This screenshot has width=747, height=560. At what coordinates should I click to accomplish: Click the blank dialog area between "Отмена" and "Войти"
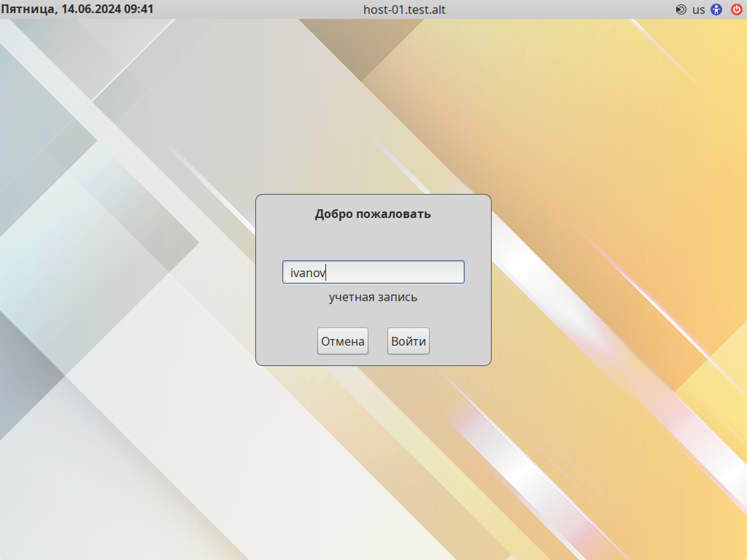(377, 341)
